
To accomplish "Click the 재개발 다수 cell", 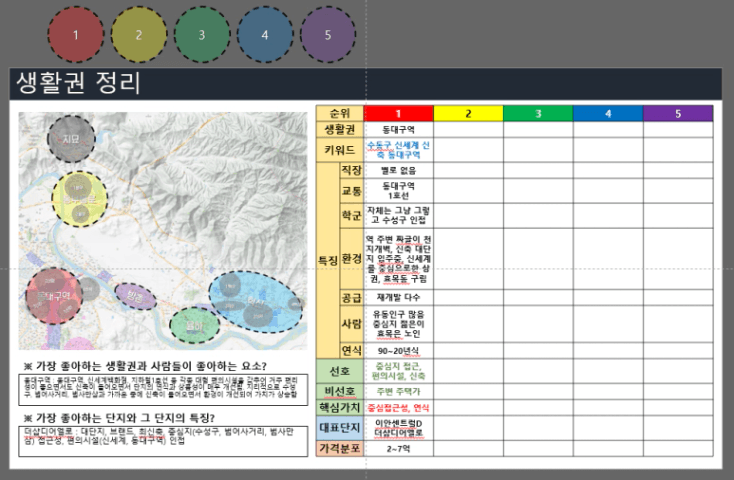I will pyautogui.click(x=398, y=297).
